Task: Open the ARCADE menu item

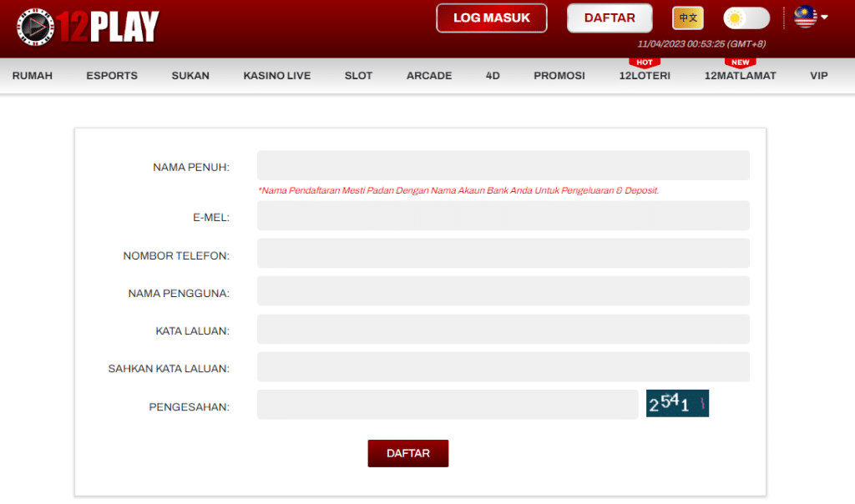Action: [x=429, y=76]
